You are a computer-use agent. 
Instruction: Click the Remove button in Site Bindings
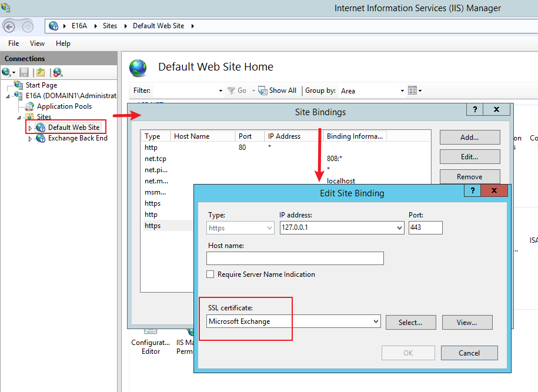pos(470,177)
